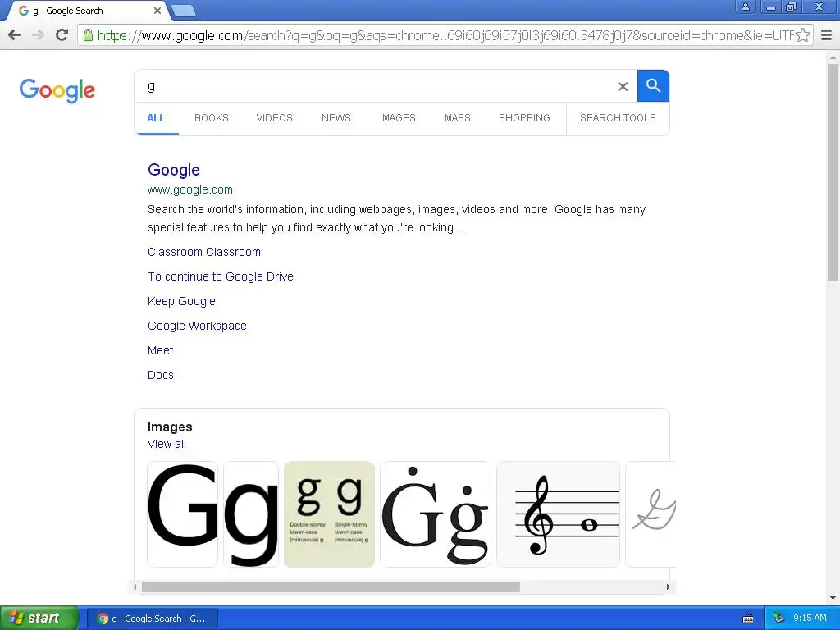
Task: Click the Google logo
Action: (57, 90)
